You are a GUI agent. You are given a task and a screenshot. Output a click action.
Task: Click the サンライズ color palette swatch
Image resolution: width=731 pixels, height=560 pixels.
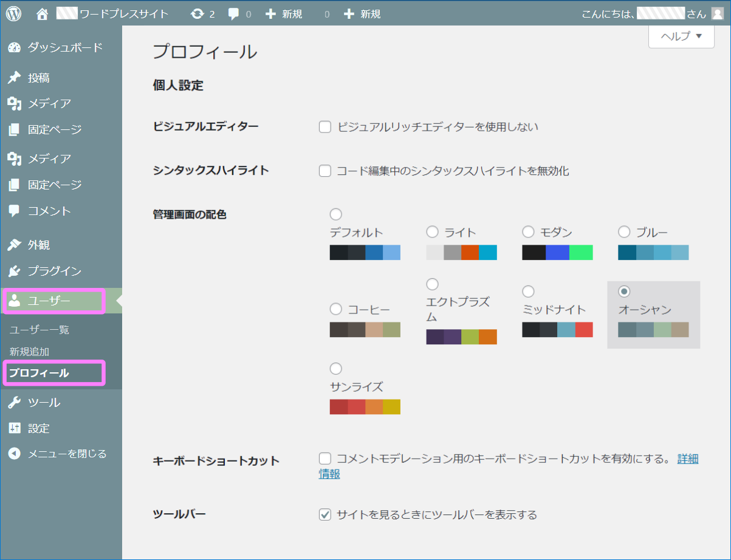365,406
